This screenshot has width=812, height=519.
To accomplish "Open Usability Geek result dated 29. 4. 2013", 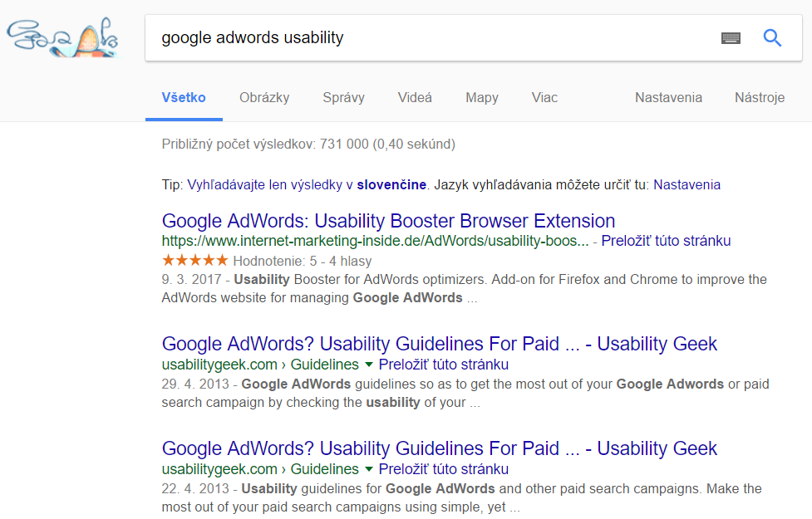I will tap(439, 344).
